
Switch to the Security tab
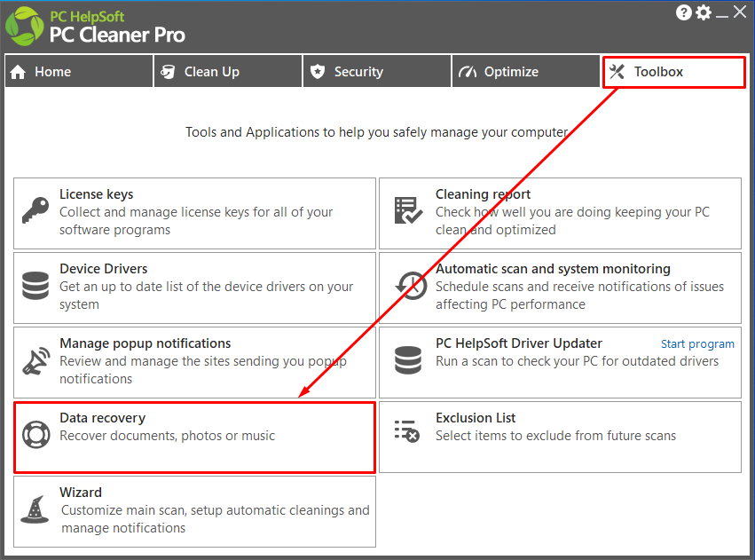pos(376,71)
